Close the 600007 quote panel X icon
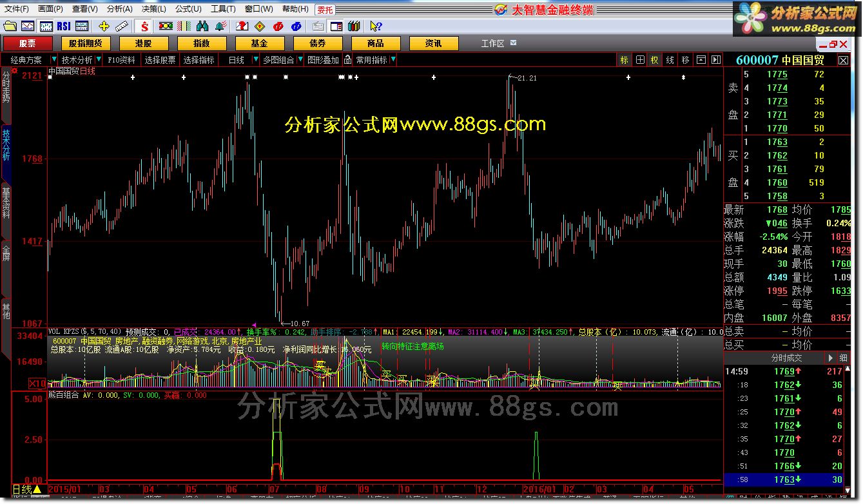Screen dimensions: 863x504 843,60
